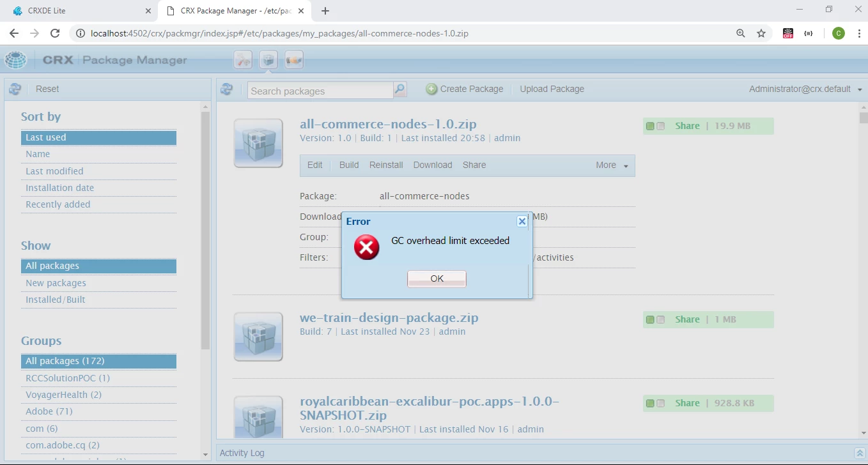The image size is (868, 465).
Task: Open the package share icon in header
Action: point(294,60)
